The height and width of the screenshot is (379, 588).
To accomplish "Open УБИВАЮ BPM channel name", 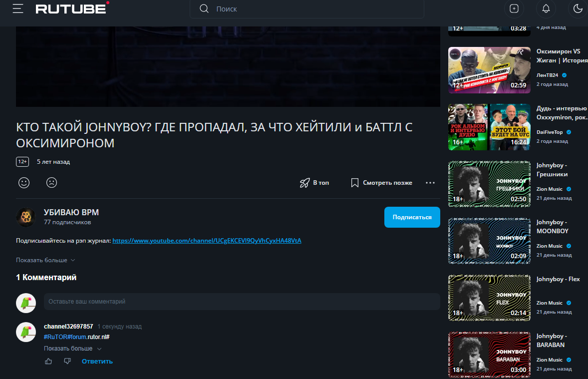I will pos(71,212).
